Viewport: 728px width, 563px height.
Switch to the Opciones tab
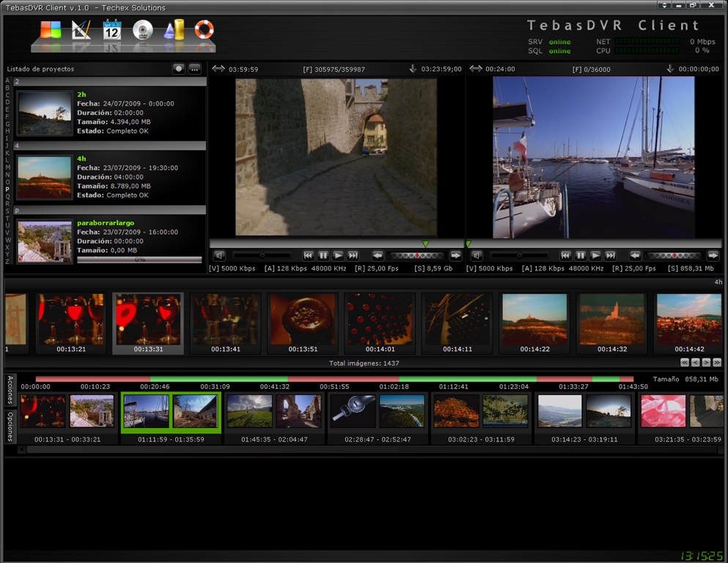[11, 427]
